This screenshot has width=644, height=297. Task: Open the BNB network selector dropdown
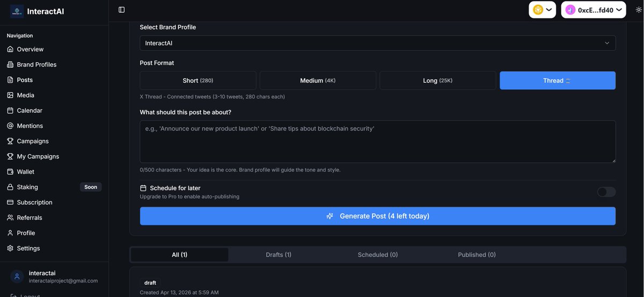coord(542,10)
